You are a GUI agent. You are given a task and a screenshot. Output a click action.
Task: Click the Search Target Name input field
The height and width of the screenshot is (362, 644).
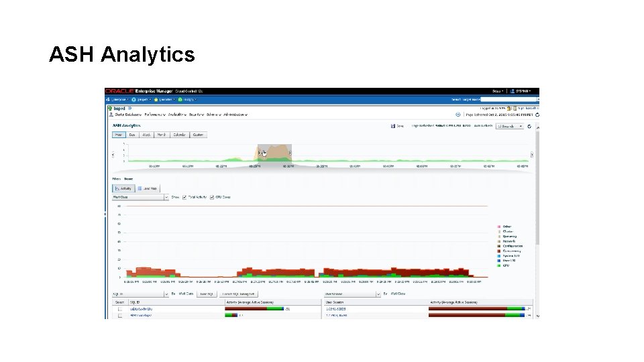point(509,99)
